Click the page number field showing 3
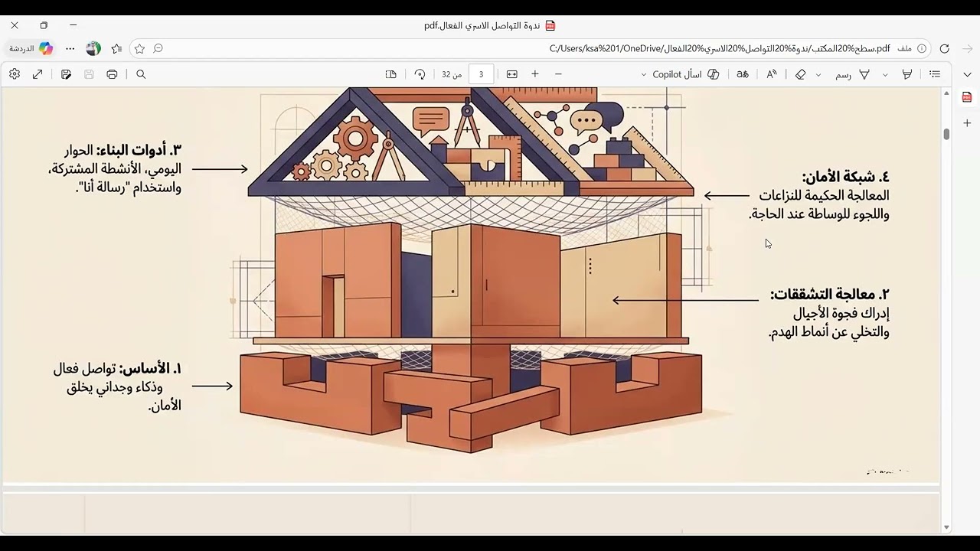 point(481,74)
